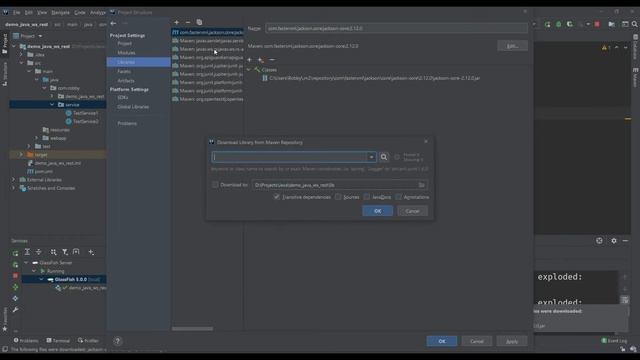This screenshot has height=360, width=640.
Task: Click the Services filter icon
Action: click(64, 252)
